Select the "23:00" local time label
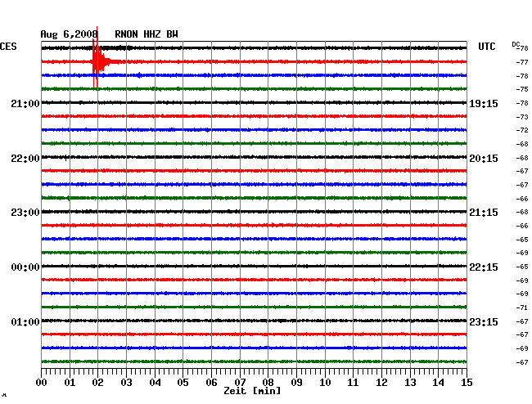Screen dimensions: 532x404 pyautogui.click(x=25, y=213)
